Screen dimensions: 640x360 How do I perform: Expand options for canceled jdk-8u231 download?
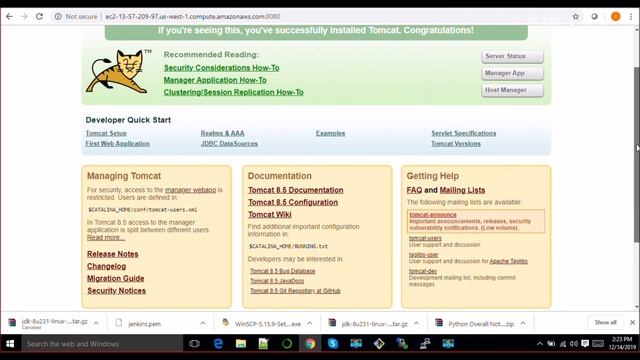96,323
